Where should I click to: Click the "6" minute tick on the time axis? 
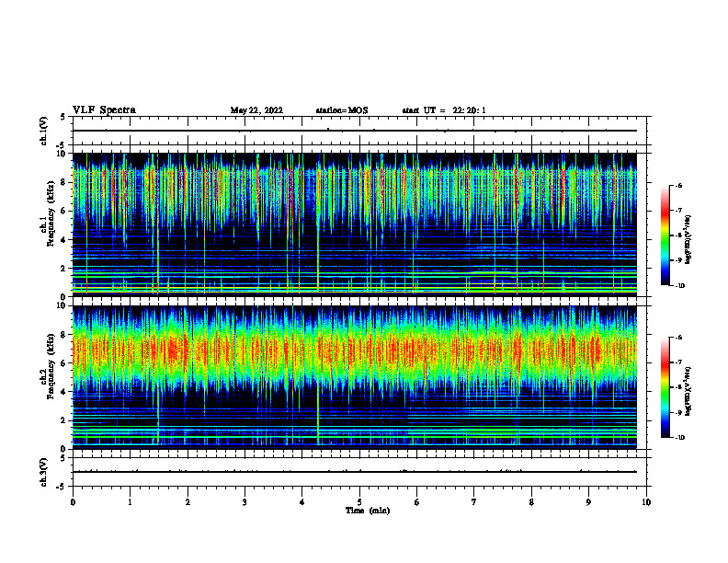417,502
